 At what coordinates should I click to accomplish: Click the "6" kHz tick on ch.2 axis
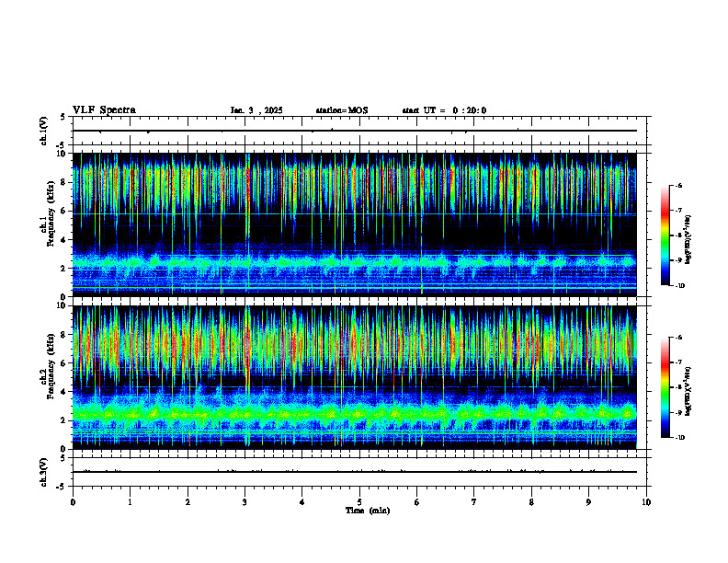pos(64,363)
